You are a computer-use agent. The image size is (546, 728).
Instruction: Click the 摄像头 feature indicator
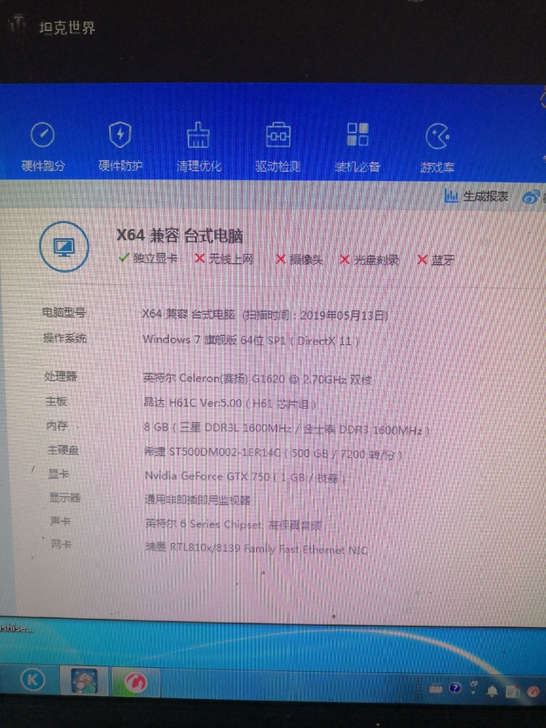click(x=299, y=259)
